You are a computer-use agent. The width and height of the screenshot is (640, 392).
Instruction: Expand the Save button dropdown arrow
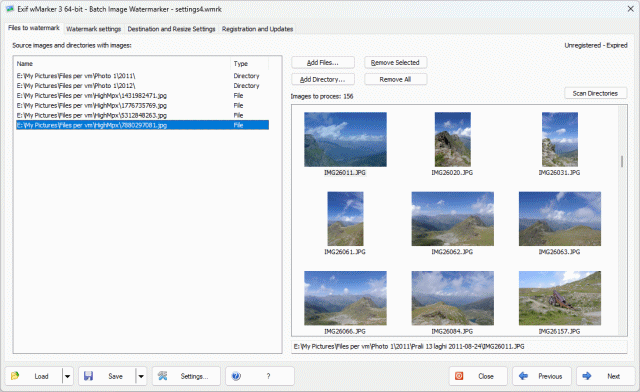[141, 376]
